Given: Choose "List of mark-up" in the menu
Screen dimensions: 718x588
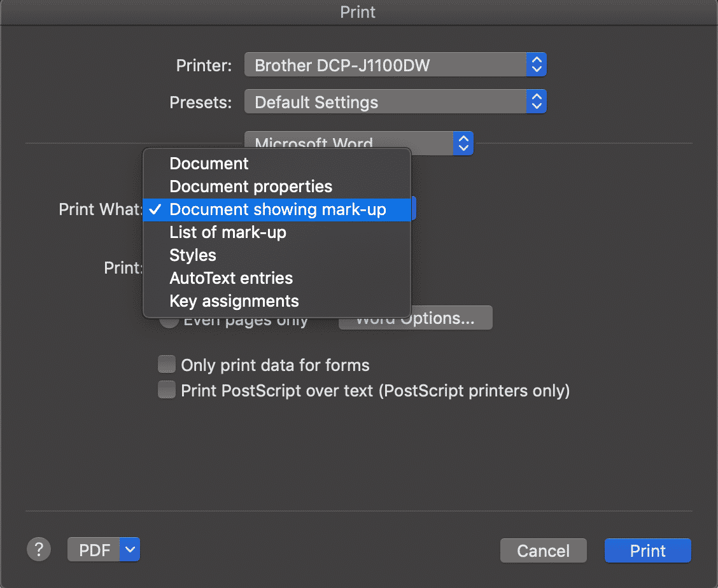Looking at the screenshot, I should coord(227,232).
